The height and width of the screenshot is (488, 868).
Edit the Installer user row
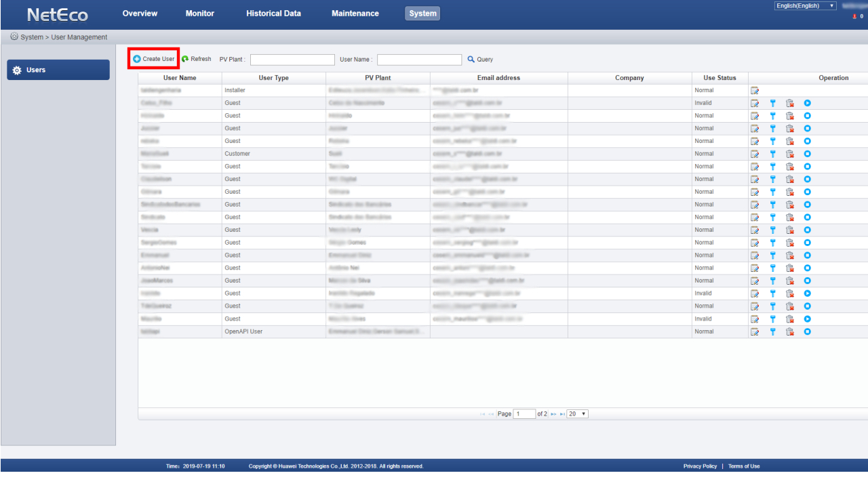[754, 90]
